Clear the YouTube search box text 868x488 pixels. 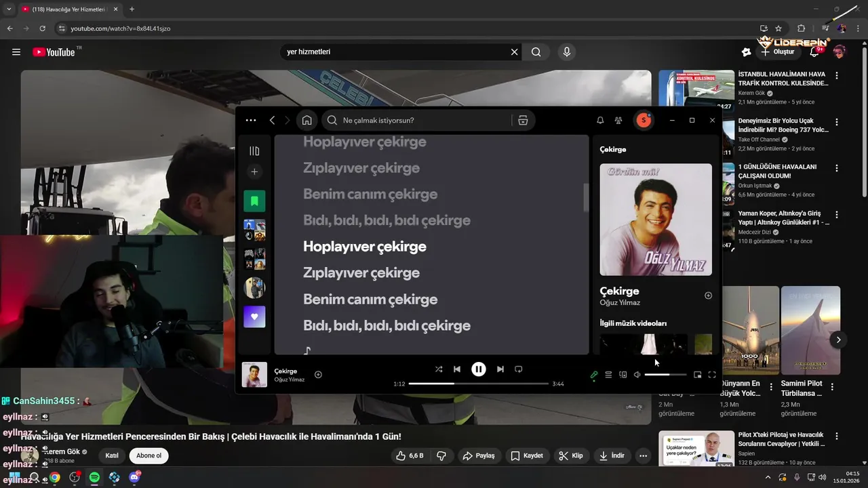[514, 52]
